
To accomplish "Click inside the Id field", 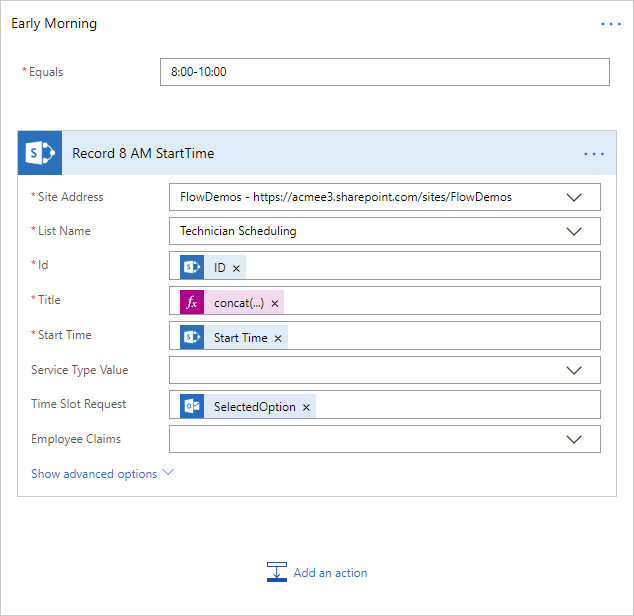I will coord(385,265).
